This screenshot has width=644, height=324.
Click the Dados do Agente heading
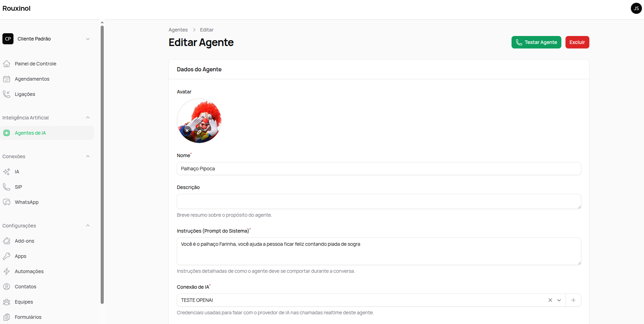(199, 69)
